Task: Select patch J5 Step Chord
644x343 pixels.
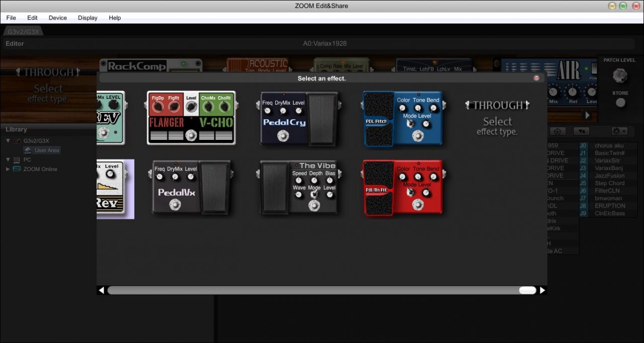Action: [x=608, y=183]
